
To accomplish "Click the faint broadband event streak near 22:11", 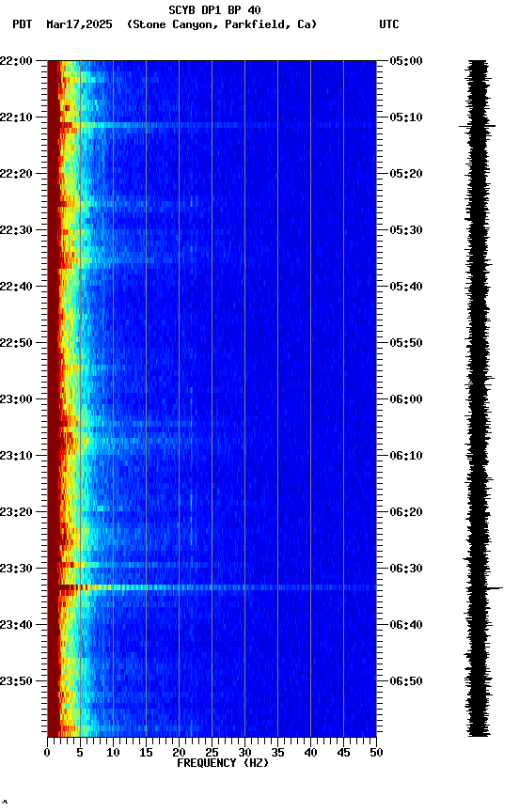I will pyautogui.click(x=212, y=125).
